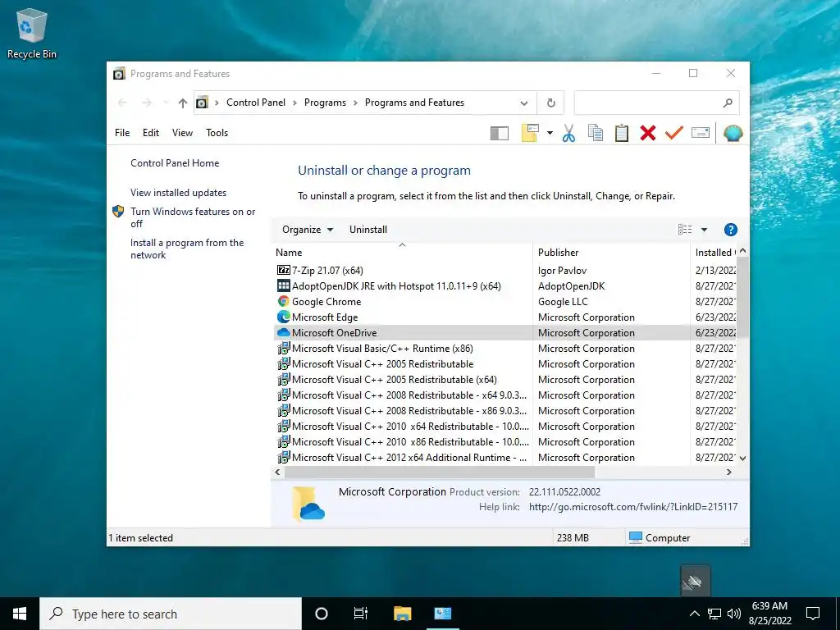Select Visual C++ 2008 Redistributable x64 row
840x630 pixels.
point(409,395)
